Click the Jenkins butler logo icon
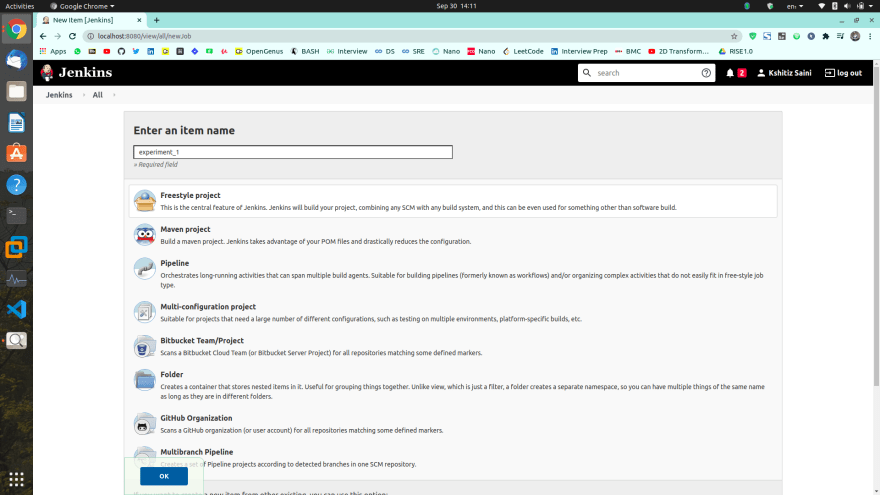This screenshot has width=880, height=495. (47, 72)
